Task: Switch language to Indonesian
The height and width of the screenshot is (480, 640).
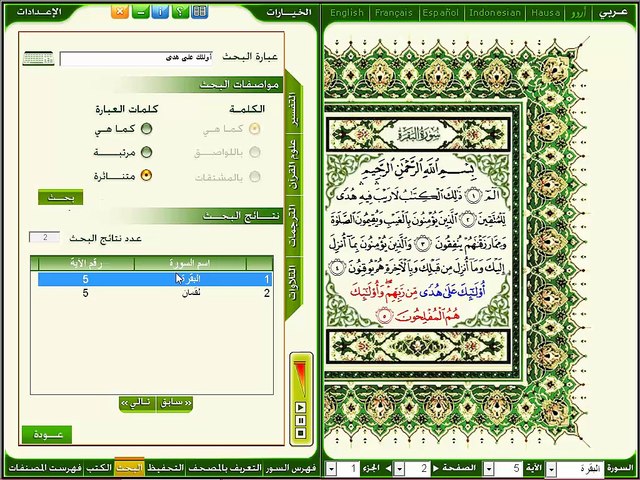Action: tap(495, 13)
